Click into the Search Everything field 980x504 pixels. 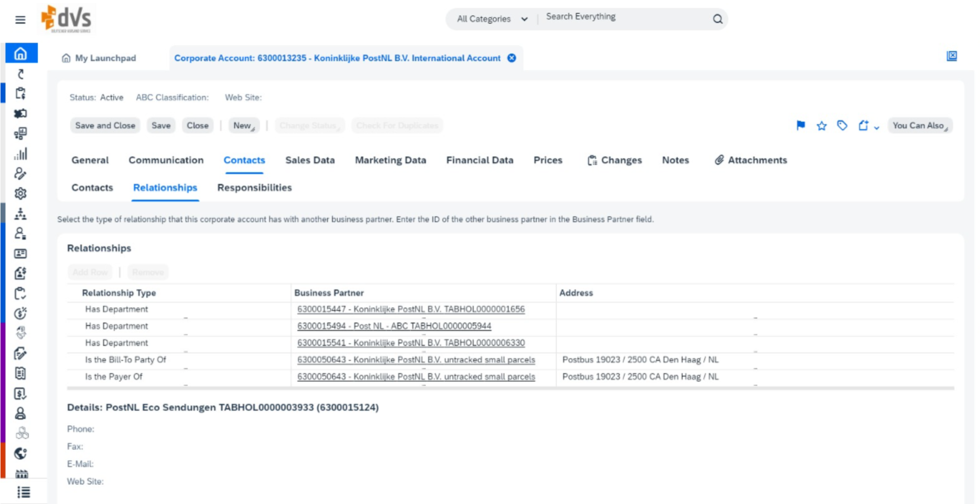[625, 17]
